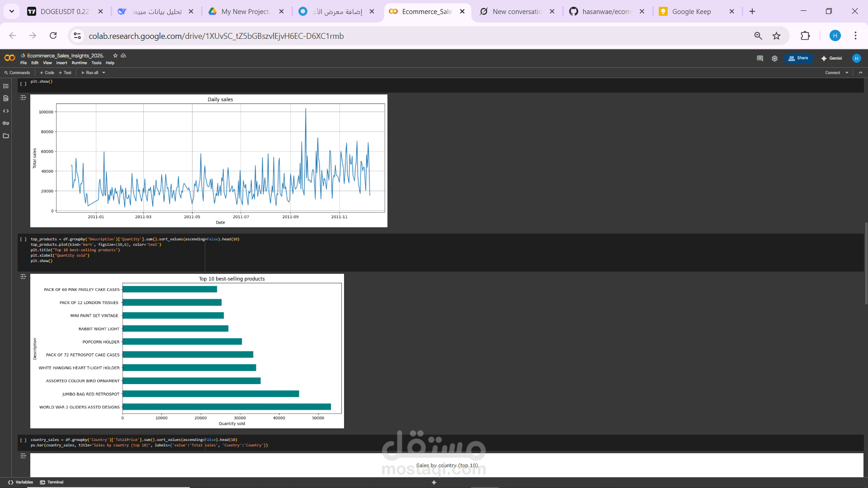Toggle output options for Top 10 products chart
This screenshot has width=868, height=488.
[23, 277]
